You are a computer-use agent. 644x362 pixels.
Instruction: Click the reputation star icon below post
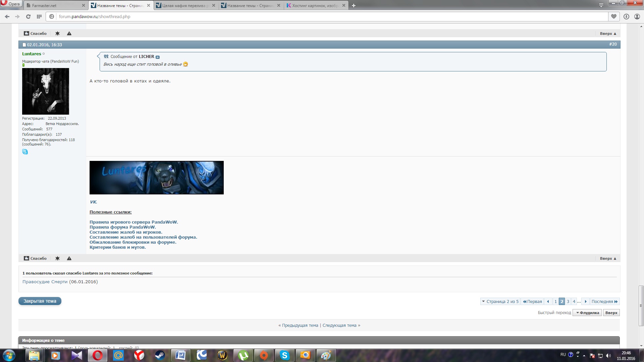(57, 258)
